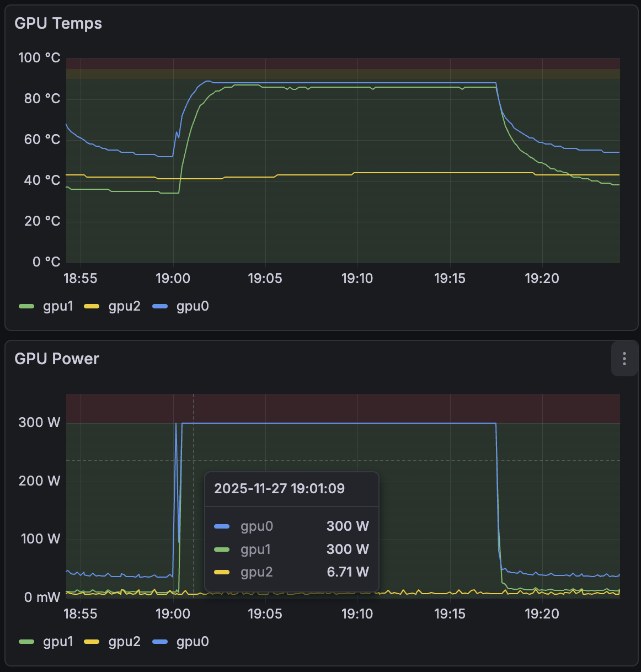
Task: Toggle gpu1 series in GPU Temps legend
Action: click(58, 306)
